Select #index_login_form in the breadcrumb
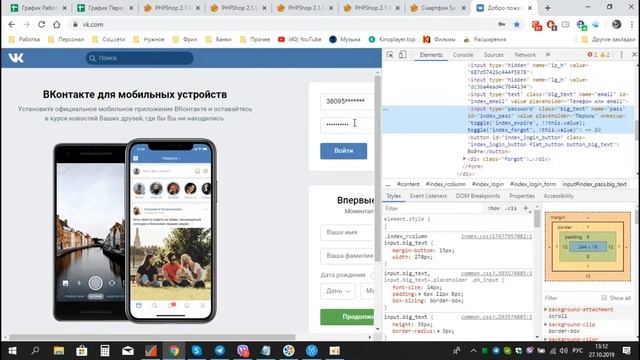Image resolution: width=640 pixels, height=360 pixels. click(533, 184)
